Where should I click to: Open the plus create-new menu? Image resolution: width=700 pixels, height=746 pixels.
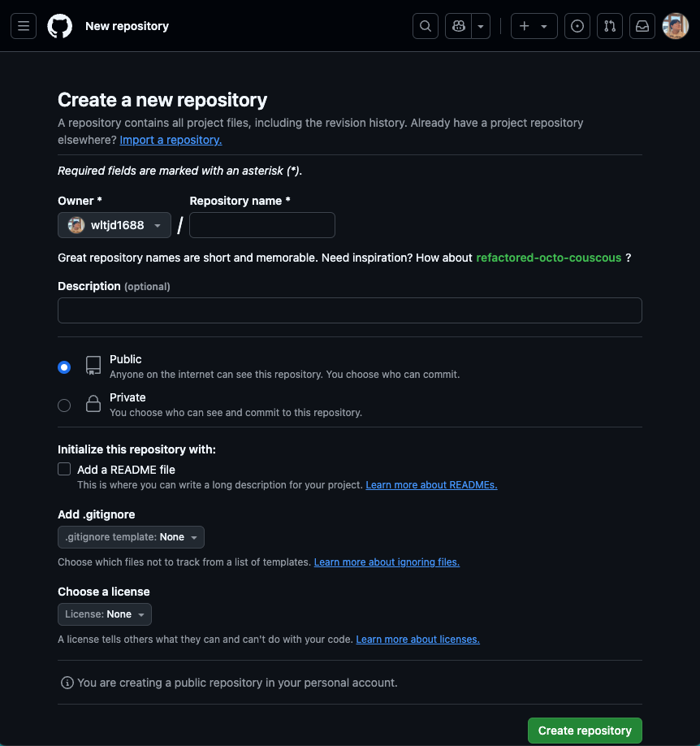(534, 26)
